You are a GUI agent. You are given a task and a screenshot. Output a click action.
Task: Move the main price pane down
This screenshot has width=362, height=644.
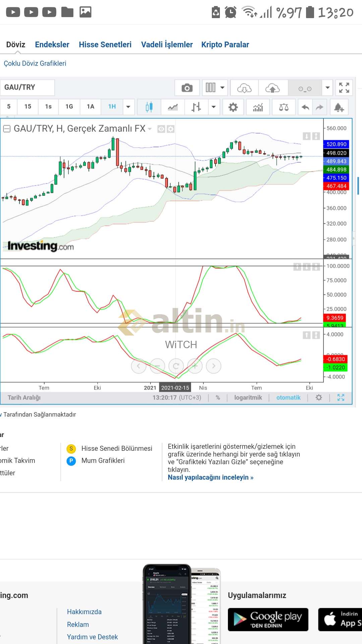tap(307, 136)
